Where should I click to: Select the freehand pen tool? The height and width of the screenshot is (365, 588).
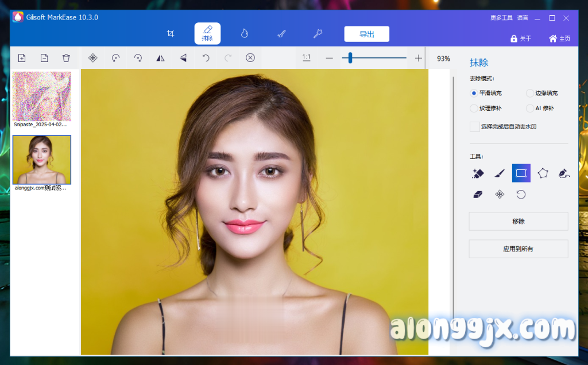tap(564, 173)
